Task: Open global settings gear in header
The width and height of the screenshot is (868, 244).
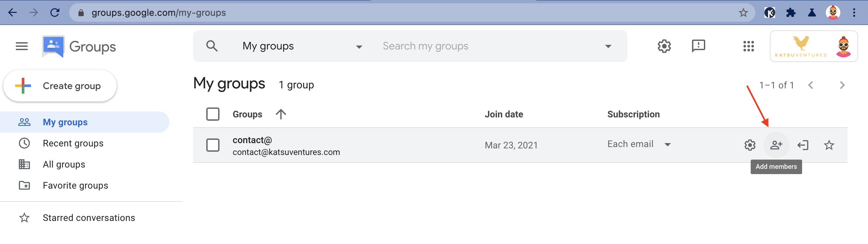Action: coord(664,46)
